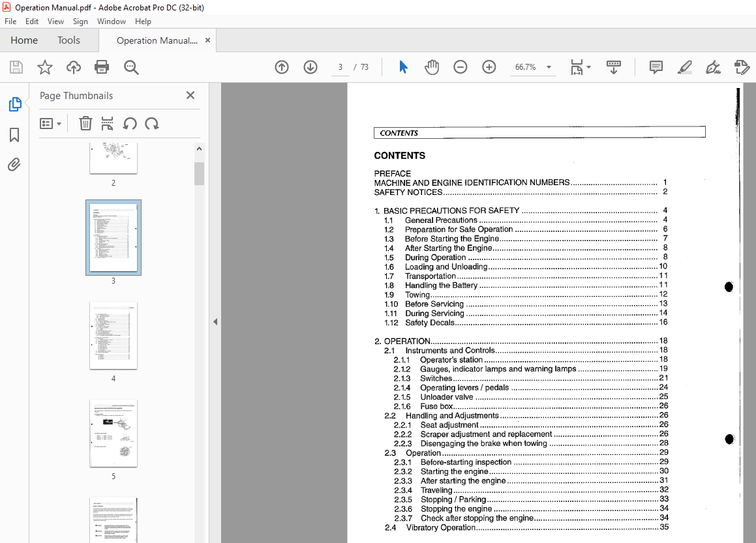
Task: Click 'Instruments and Controls' contents entry
Action: 450,350
